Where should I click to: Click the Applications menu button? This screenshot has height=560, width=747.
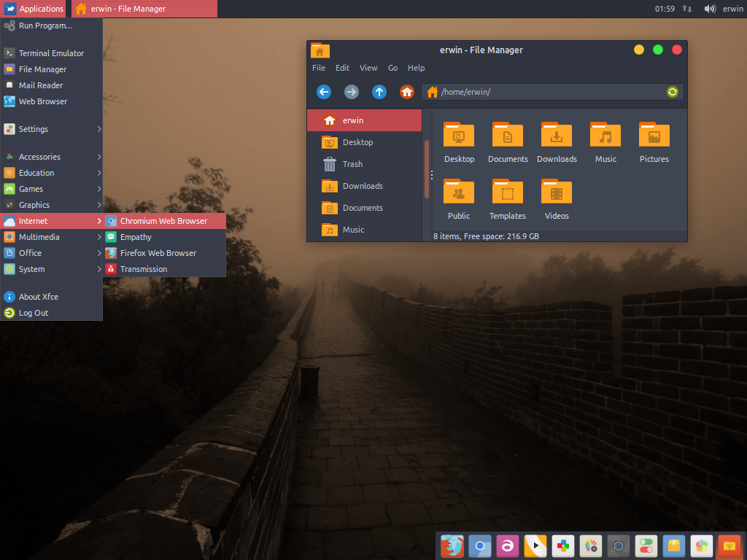[34, 9]
